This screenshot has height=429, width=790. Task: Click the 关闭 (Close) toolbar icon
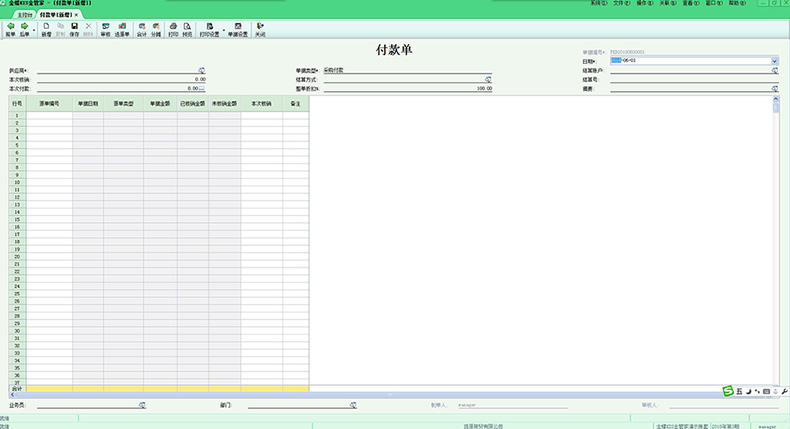tap(260, 28)
